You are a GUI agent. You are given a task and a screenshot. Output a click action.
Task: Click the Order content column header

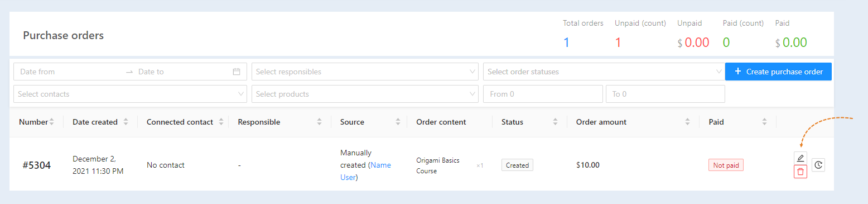click(x=441, y=122)
